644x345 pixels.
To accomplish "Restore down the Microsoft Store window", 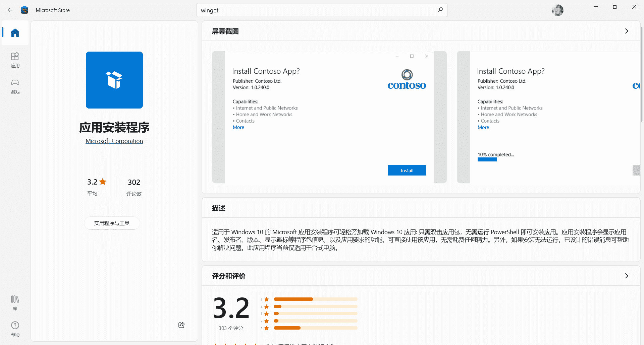I will pyautogui.click(x=615, y=7).
